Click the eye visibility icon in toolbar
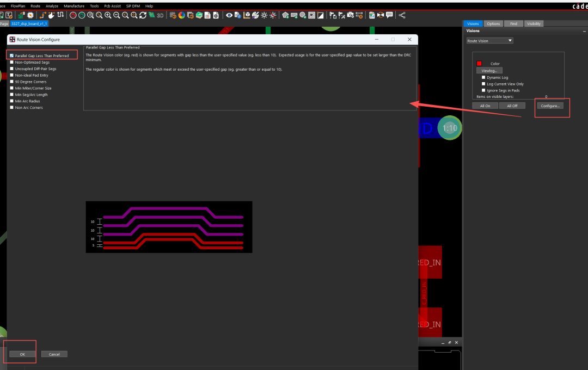The width and height of the screenshot is (588, 370). (229, 15)
